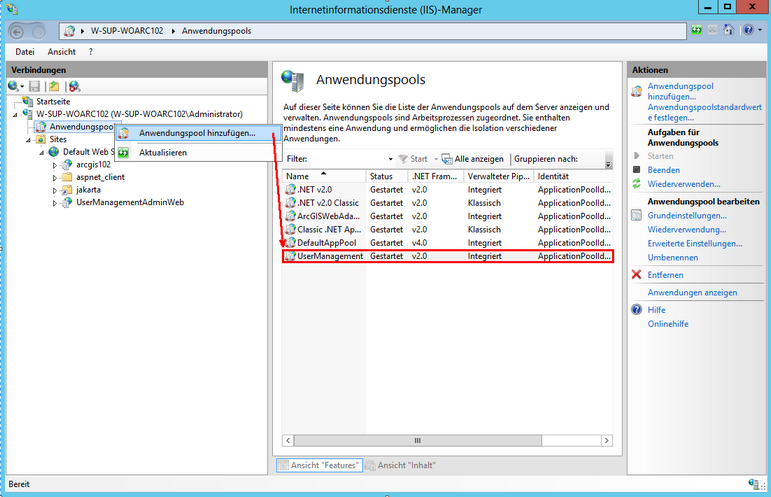Screen dimensions: 771x497
Task: Open the Filter dropdown arrow
Action: pos(390,159)
